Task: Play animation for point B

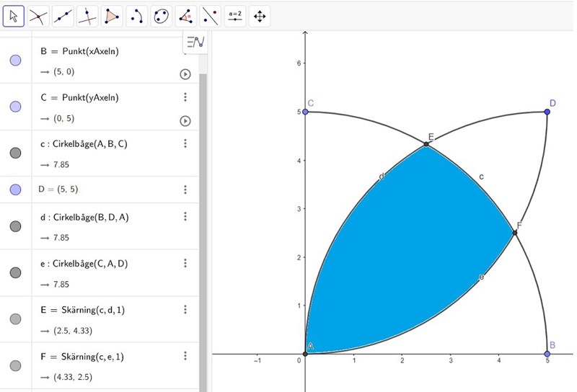Action: tap(185, 74)
